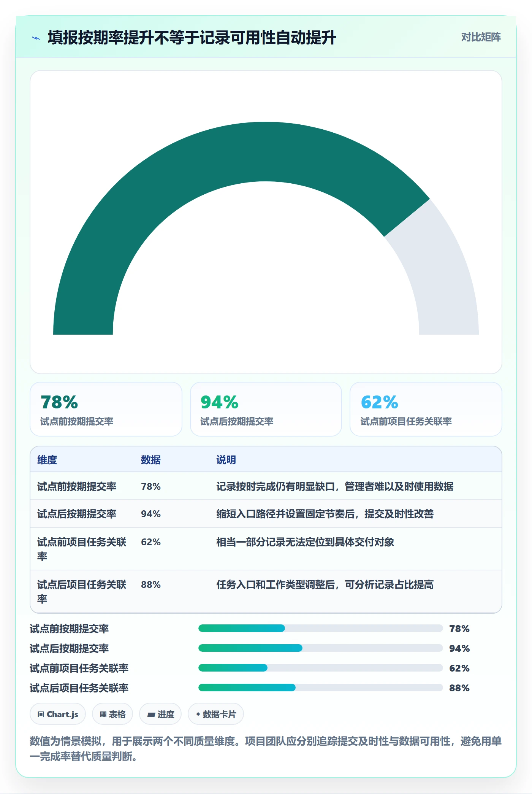Click the description starting with 任务入口和工作类型调整后

tap(325, 584)
